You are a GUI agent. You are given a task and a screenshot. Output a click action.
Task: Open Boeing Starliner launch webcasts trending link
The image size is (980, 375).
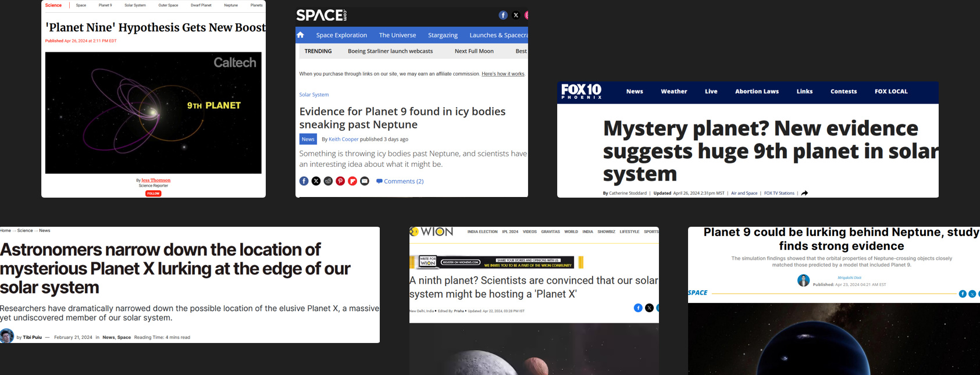[390, 51]
